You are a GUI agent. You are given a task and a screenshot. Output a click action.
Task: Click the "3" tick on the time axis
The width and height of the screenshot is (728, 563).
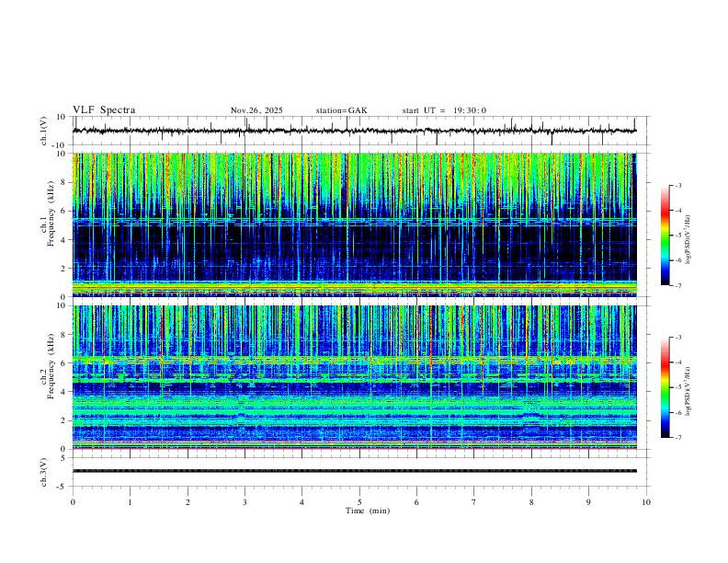(245, 502)
